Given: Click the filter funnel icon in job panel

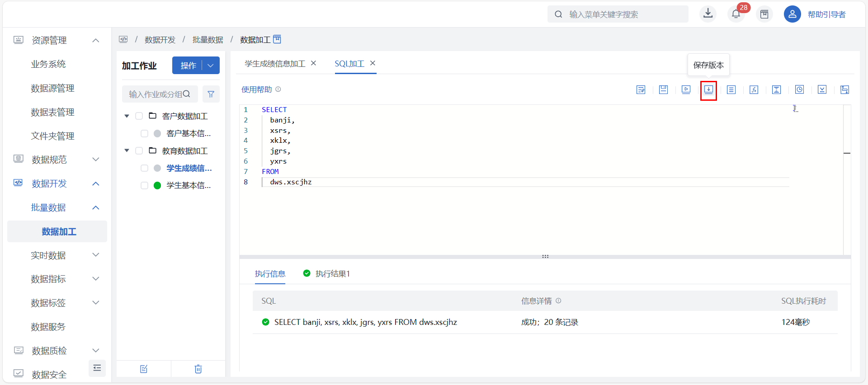Looking at the screenshot, I should coord(211,94).
